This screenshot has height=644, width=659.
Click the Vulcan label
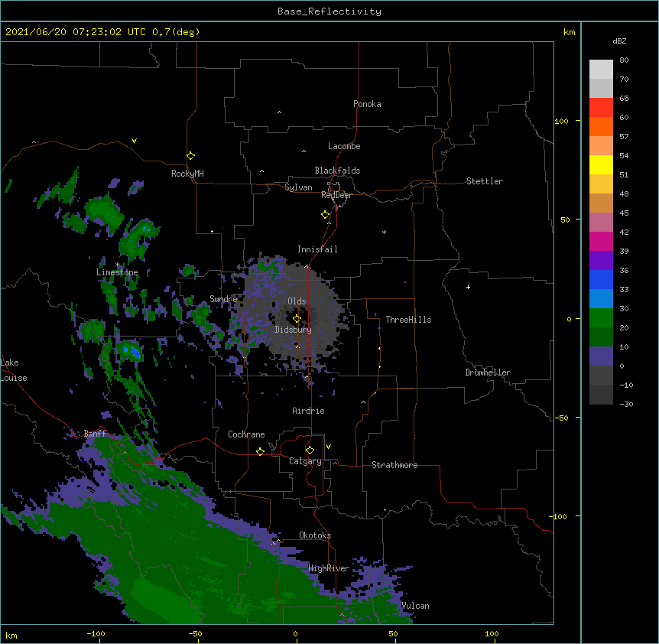(x=415, y=606)
